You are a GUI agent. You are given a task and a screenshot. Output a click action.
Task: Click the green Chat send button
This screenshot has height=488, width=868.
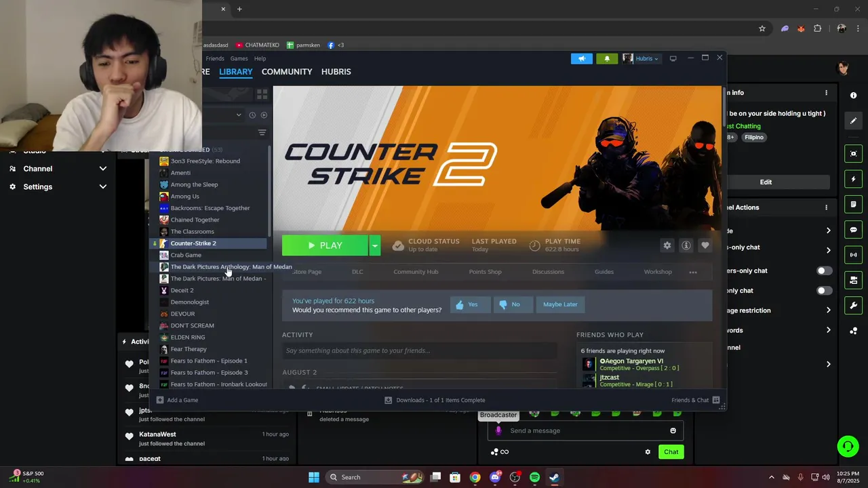coord(671,452)
